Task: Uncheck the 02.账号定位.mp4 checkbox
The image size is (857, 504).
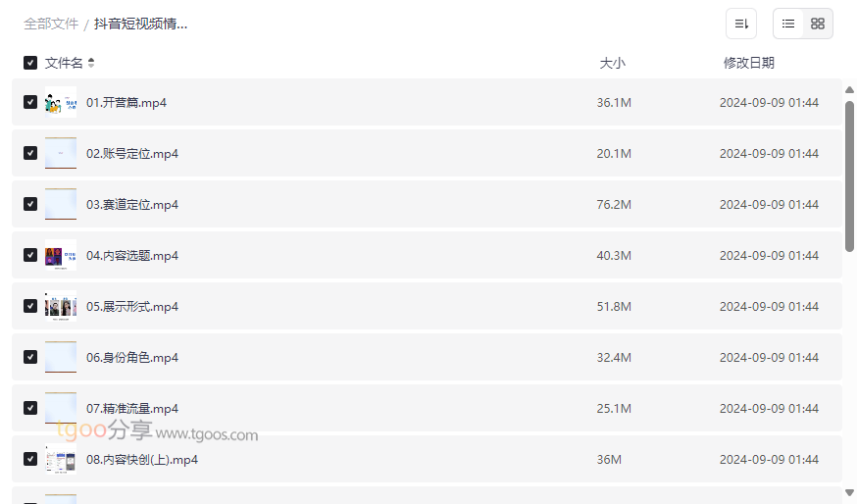Action: tap(30, 153)
